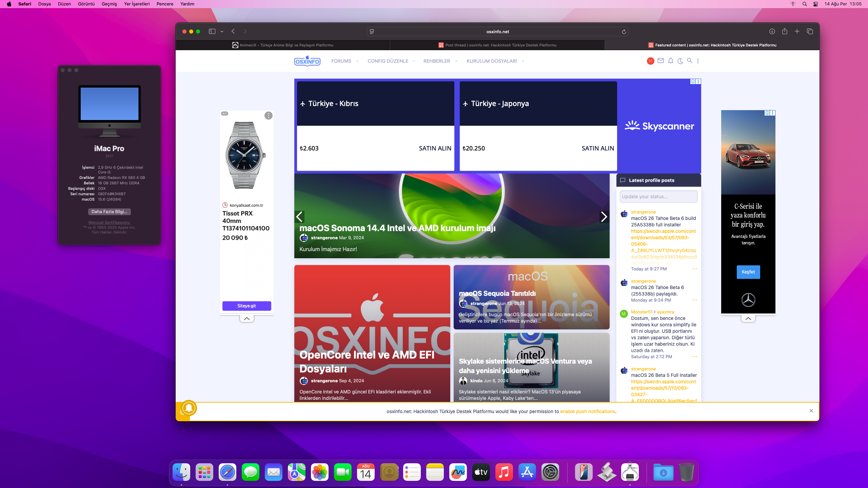Screen dimensions: 868x488
Task: Show previous featured slide arrow
Action: click(x=299, y=217)
